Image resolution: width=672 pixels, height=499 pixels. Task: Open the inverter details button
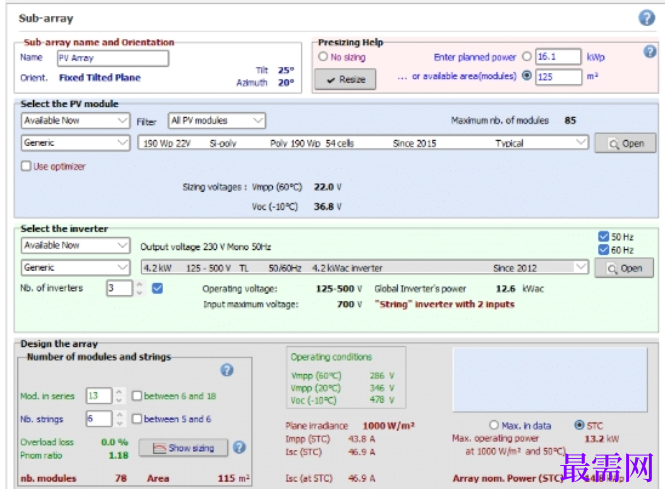click(x=624, y=268)
